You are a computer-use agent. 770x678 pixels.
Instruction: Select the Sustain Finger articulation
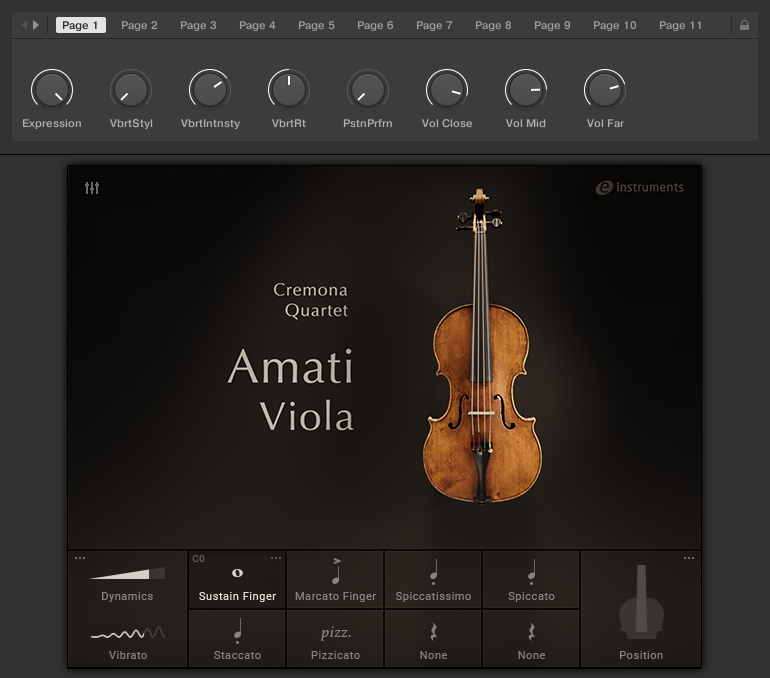click(237, 580)
